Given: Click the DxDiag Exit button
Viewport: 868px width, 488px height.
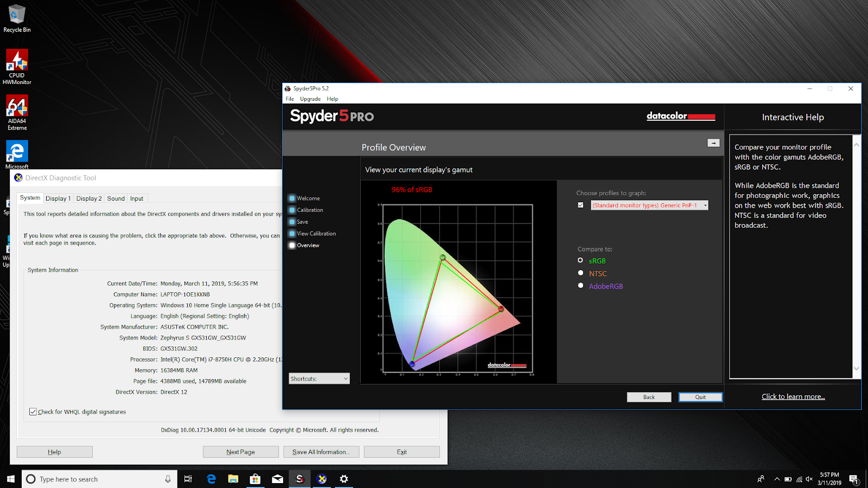Looking at the screenshot, I should click(x=401, y=452).
